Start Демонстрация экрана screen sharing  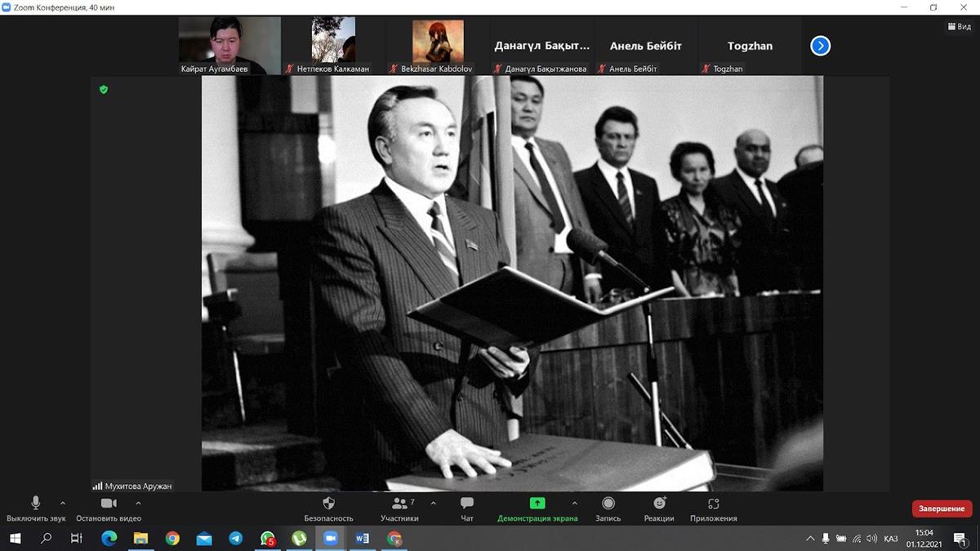(537, 509)
